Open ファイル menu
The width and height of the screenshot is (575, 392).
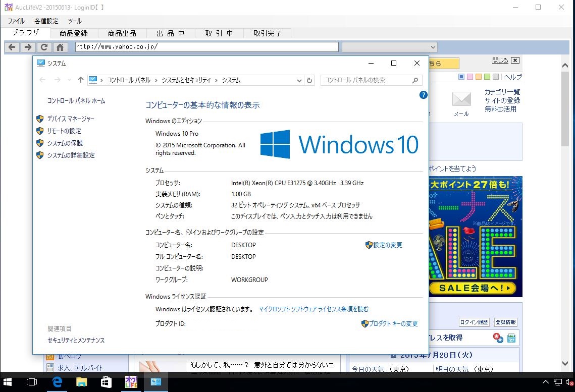coord(16,21)
